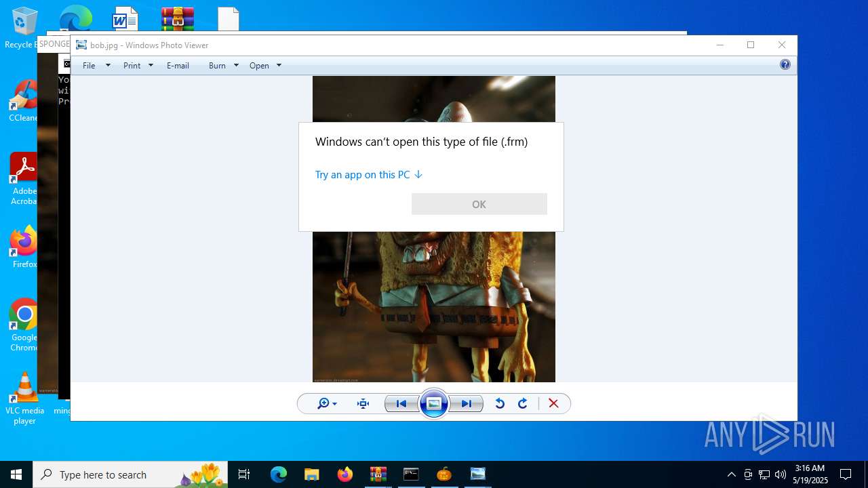
Task: Rotate the image counterclockwise
Action: pos(500,404)
